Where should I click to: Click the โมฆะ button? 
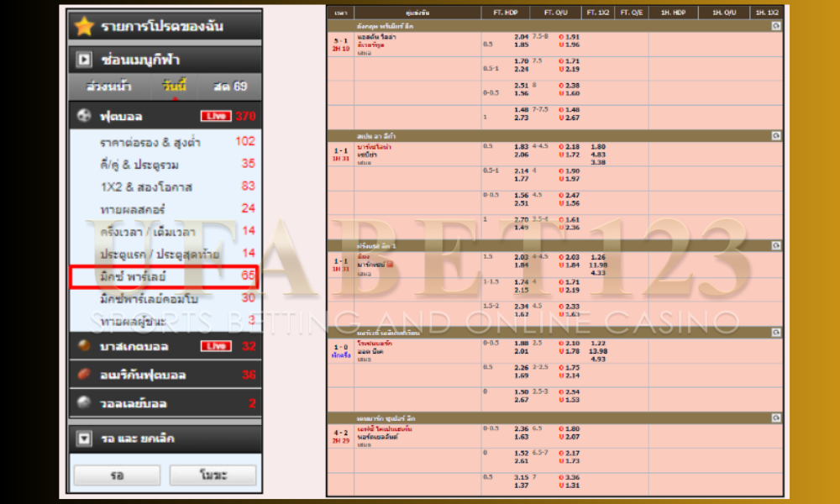click(x=213, y=475)
